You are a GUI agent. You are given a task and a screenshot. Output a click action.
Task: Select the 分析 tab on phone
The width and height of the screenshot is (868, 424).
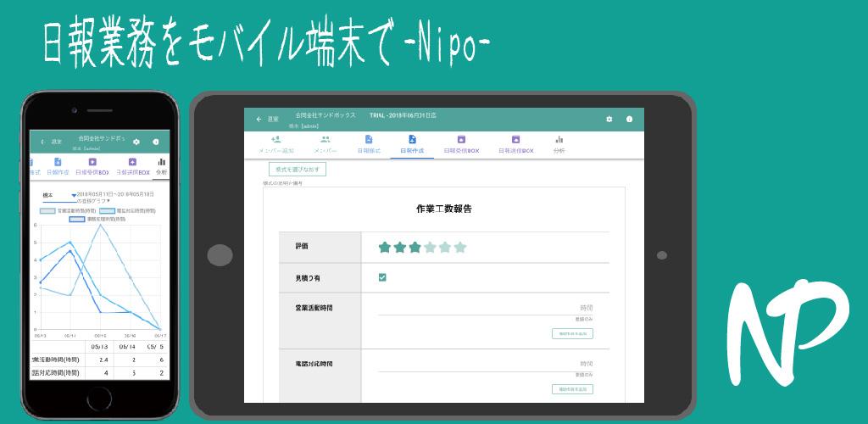162,166
